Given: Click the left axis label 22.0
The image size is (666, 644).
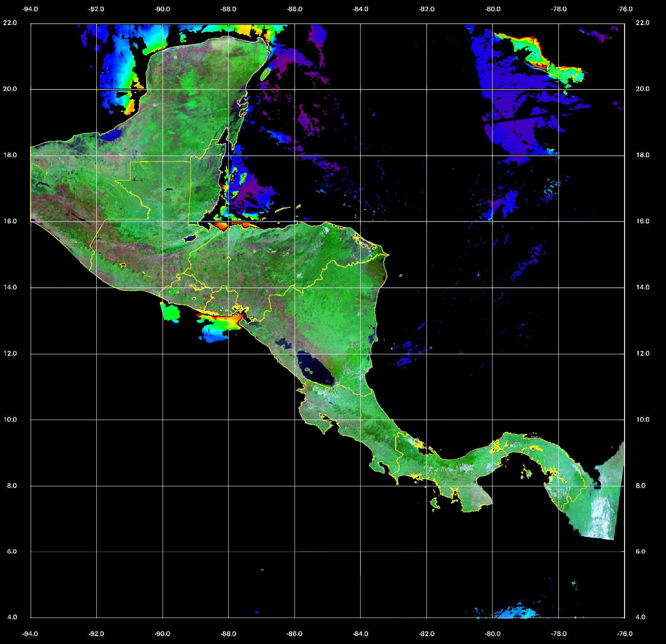Looking at the screenshot, I should (10, 23).
